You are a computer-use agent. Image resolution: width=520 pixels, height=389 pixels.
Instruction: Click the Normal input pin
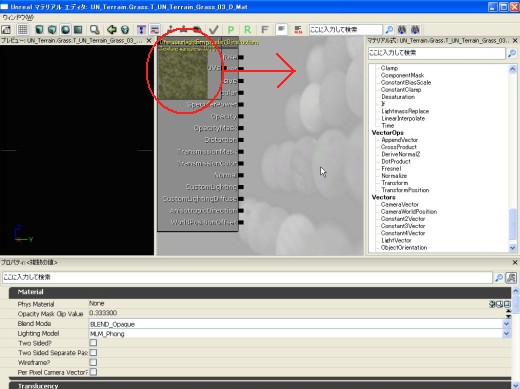pyautogui.click(x=241, y=175)
